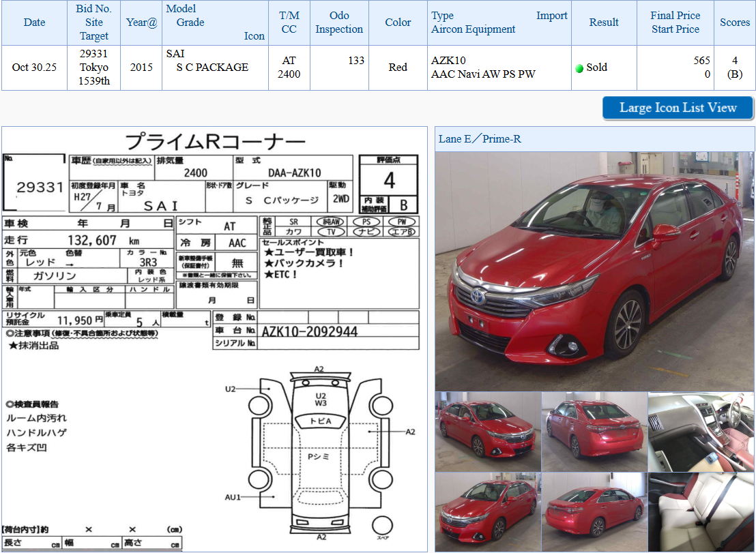Open the top-left front view thumbnail
The width and height of the screenshot is (756, 553).
click(487, 432)
